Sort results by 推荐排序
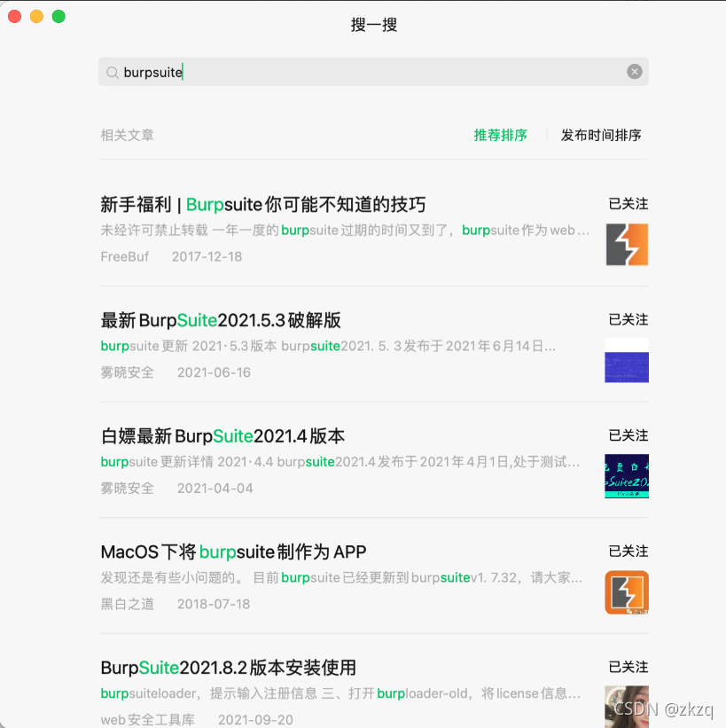This screenshot has width=726, height=728. (x=501, y=135)
